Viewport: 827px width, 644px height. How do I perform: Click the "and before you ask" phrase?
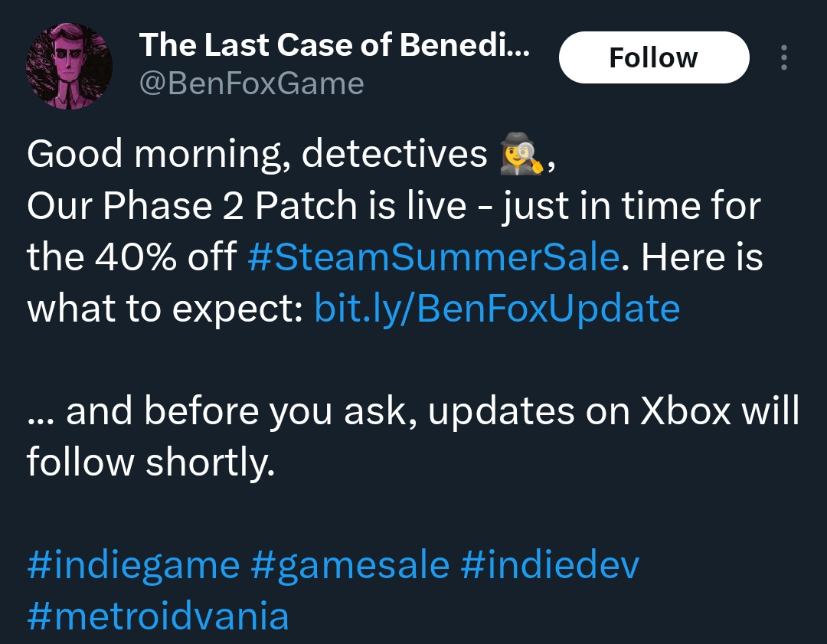coord(243,412)
